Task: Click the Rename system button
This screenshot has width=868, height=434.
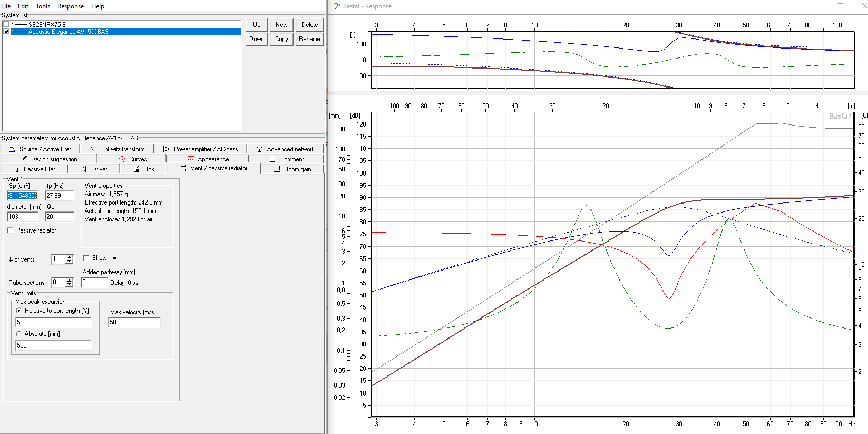Action: point(309,39)
